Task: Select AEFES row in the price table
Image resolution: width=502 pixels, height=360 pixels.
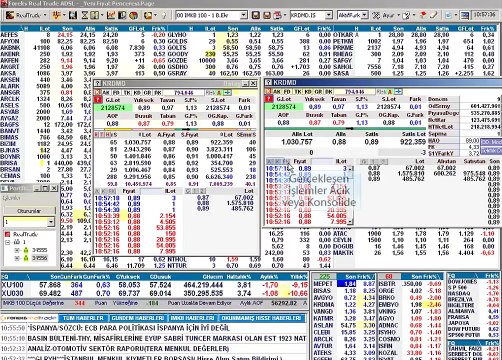Action: [x=83, y=35]
